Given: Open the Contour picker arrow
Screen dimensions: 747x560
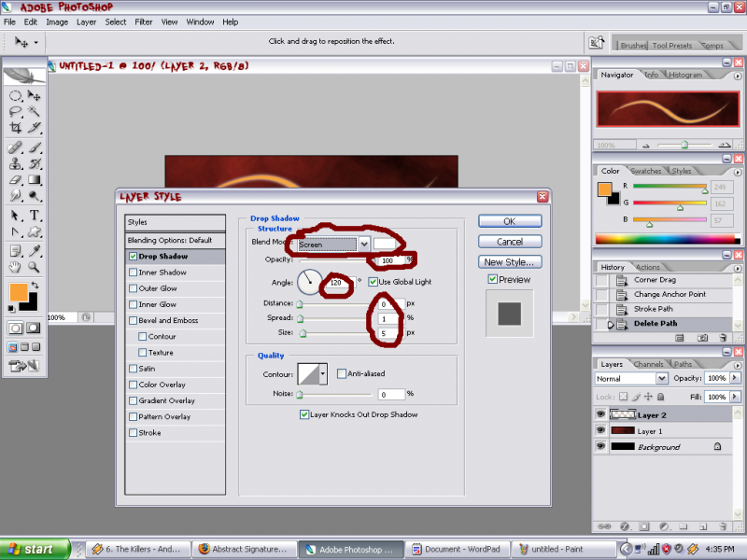Looking at the screenshot, I should point(323,374).
